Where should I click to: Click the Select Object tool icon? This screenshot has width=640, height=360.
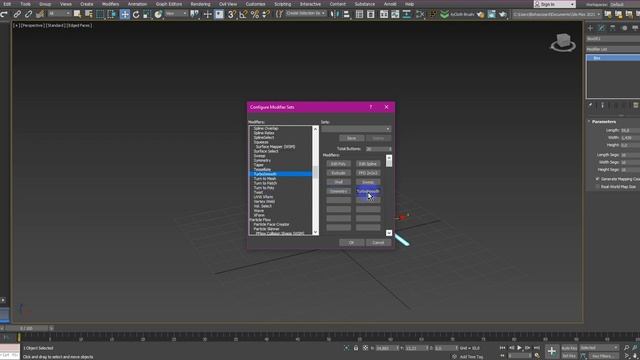pyautogui.click(x=77, y=14)
